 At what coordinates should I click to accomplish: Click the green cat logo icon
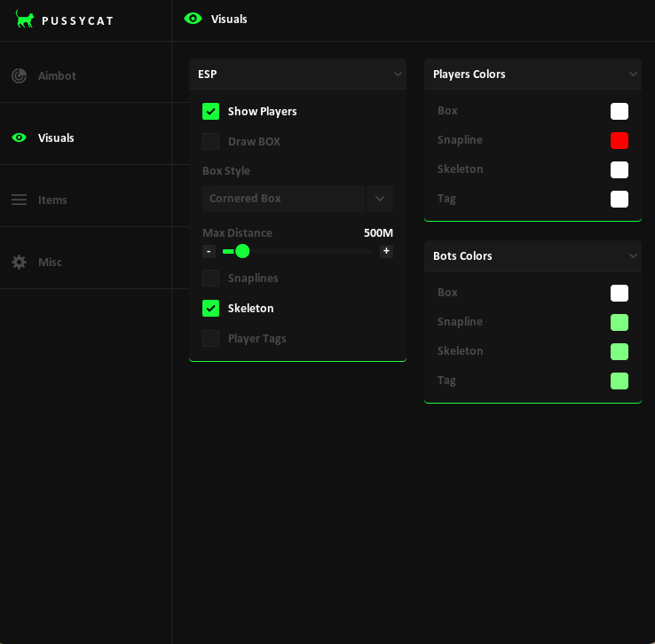(24, 20)
